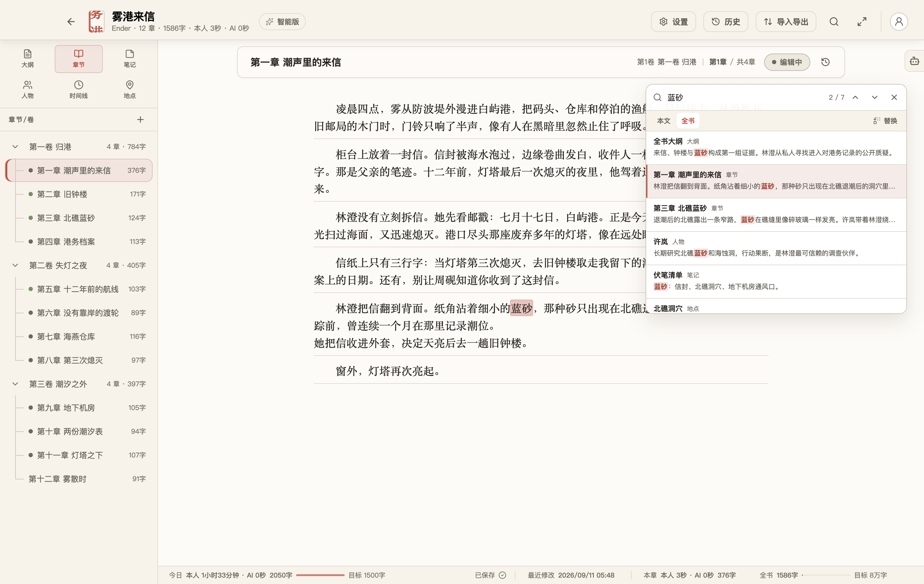This screenshot has width=924, height=584.
Task: Toggle the 编辑中 editing status pill
Action: [787, 62]
